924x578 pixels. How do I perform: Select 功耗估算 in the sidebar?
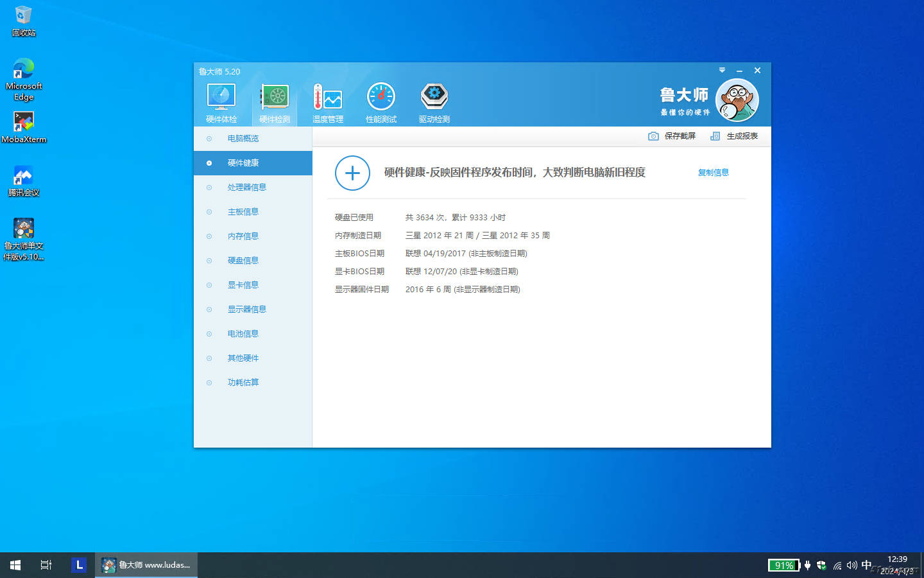pyautogui.click(x=253, y=383)
